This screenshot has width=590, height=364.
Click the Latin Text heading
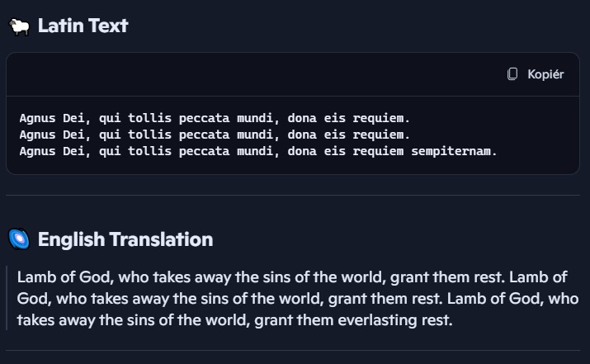click(x=83, y=26)
